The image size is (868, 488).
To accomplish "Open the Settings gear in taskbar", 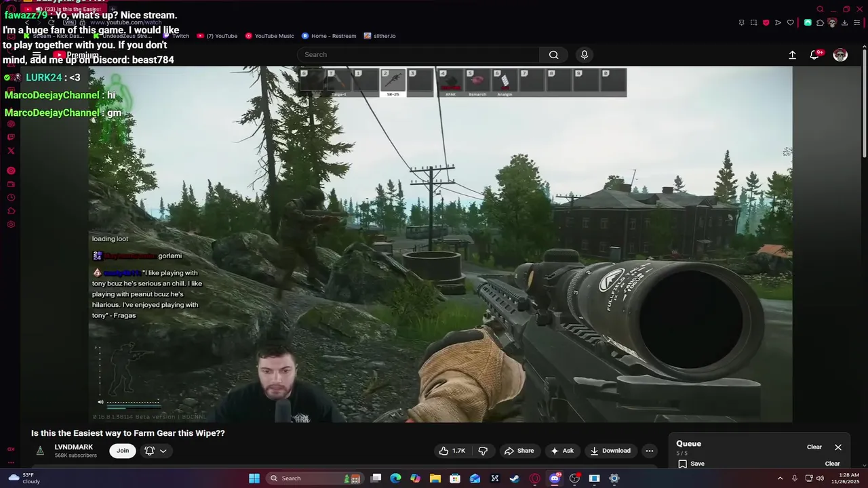I will [x=614, y=479].
